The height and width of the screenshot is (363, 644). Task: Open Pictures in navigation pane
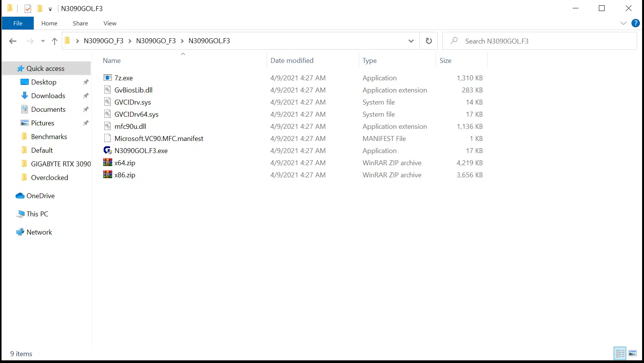pos(42,123)
